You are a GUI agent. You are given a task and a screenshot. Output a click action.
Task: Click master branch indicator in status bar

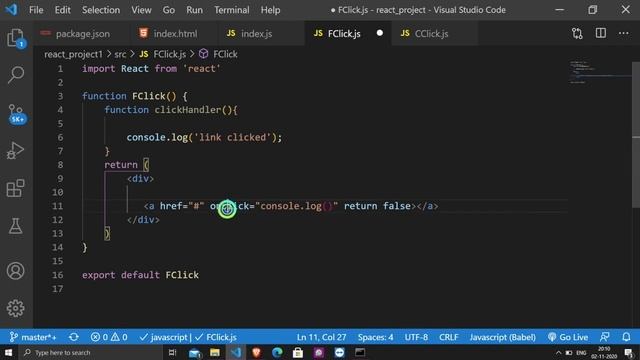point(33,337)
